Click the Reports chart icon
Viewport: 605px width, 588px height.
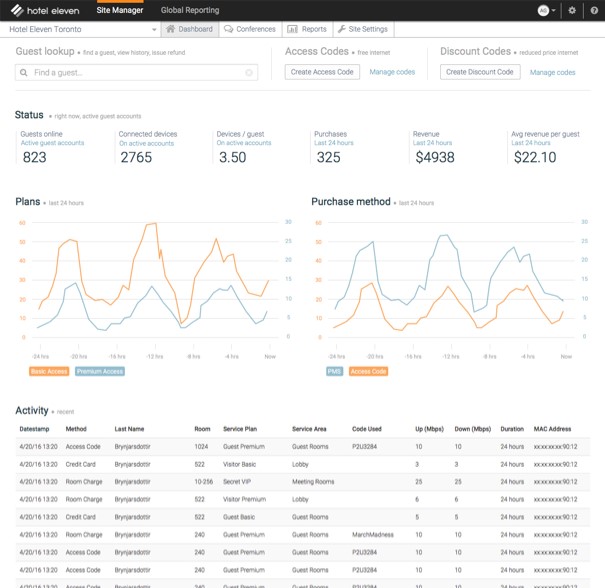coord(292,29)
